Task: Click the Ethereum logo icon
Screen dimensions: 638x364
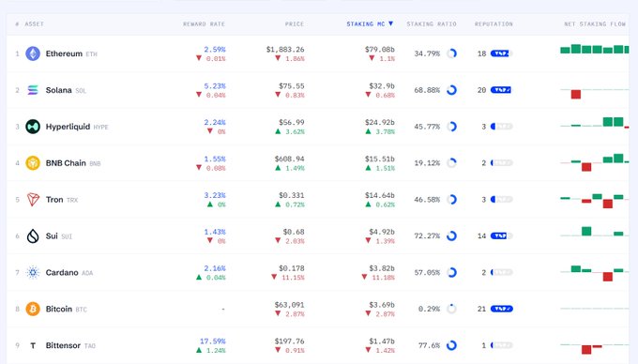Action: pos(33,53)
